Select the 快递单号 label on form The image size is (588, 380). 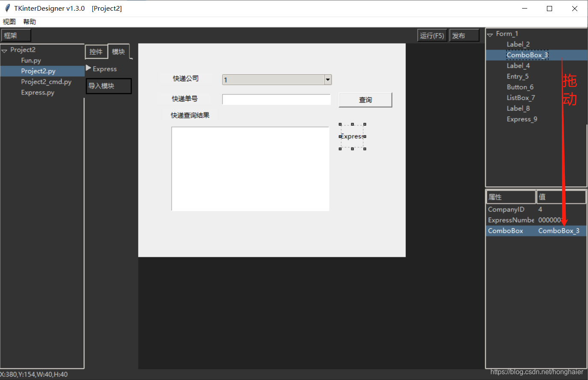[185, 99]
